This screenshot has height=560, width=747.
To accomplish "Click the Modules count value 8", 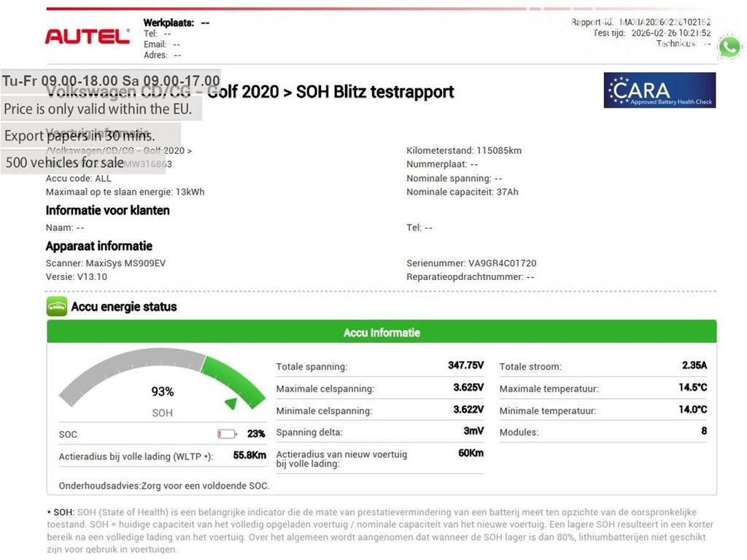I will tap(704, 431).
